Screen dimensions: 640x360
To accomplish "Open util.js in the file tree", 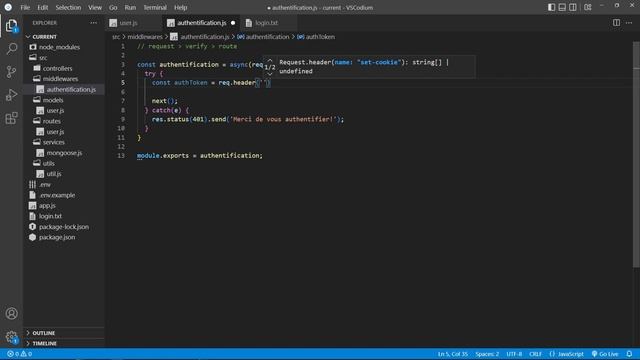I will [x=53, y=174].
